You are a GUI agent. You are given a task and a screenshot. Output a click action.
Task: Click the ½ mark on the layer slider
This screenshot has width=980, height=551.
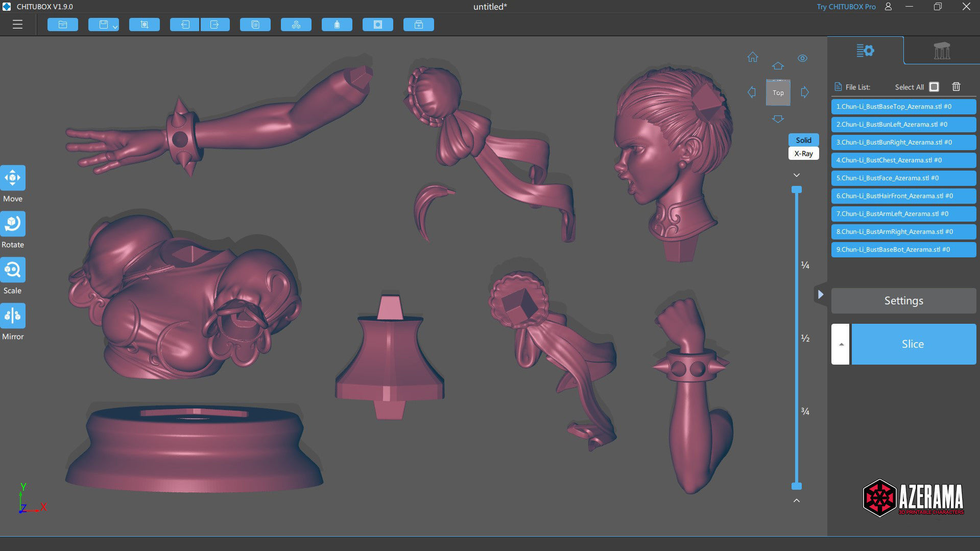pos(805,338)
